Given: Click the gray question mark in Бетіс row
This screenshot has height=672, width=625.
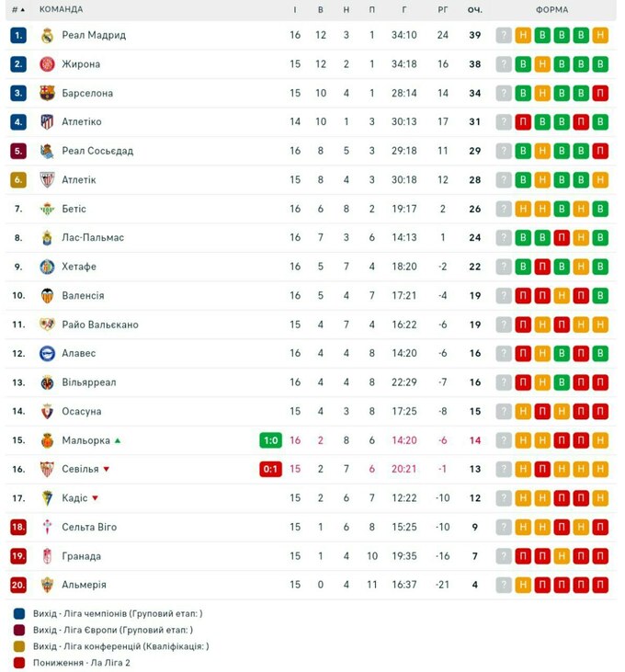Looking at the screenshot, I should pyautogui.click(x=504, y=209).
